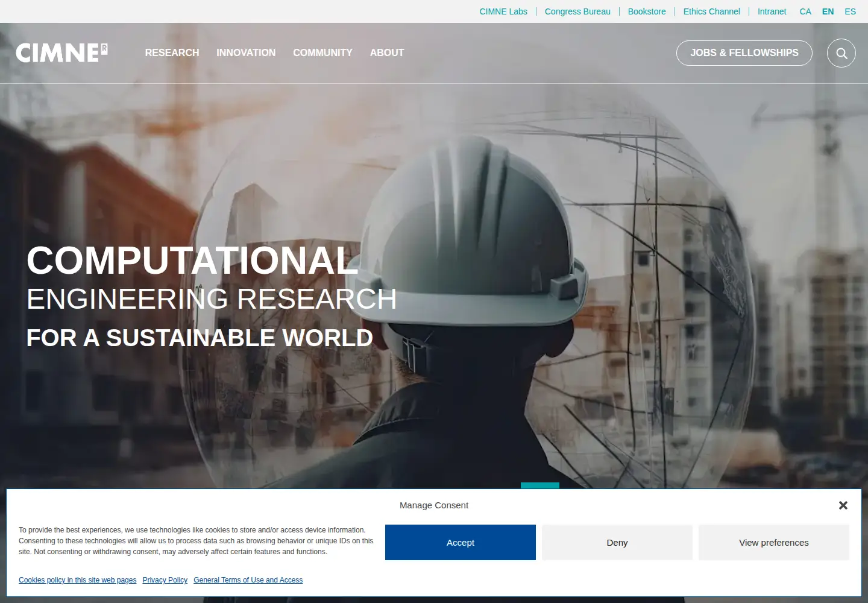Deny cookies in consent banner
The height and width of the screenshot is (603, 868).
click(617, 543)
